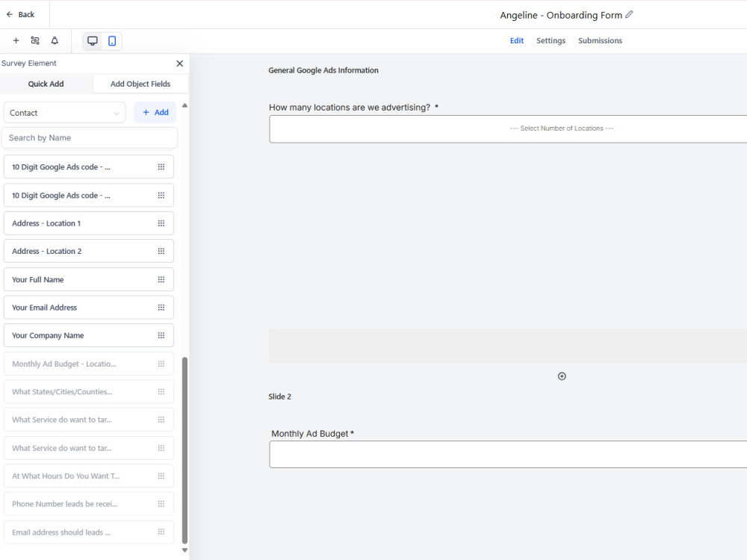This screenshot has width=747, height=560.
Task: Open the Submissions tab
Action: (x=601, y=40)
